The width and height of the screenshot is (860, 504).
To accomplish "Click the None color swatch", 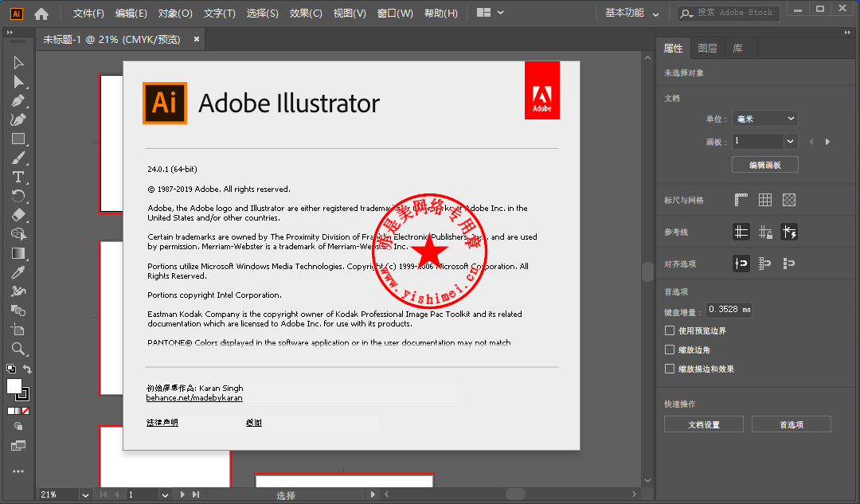I will click(x=25, y=411).
